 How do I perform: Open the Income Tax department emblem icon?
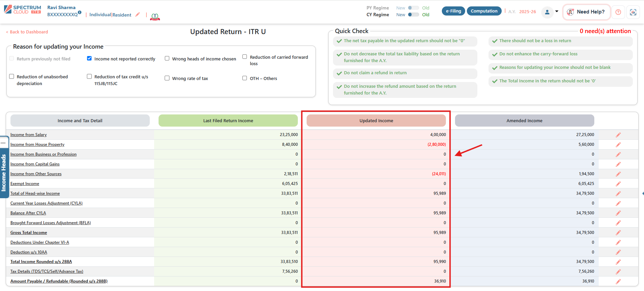[x=155, y=16]
